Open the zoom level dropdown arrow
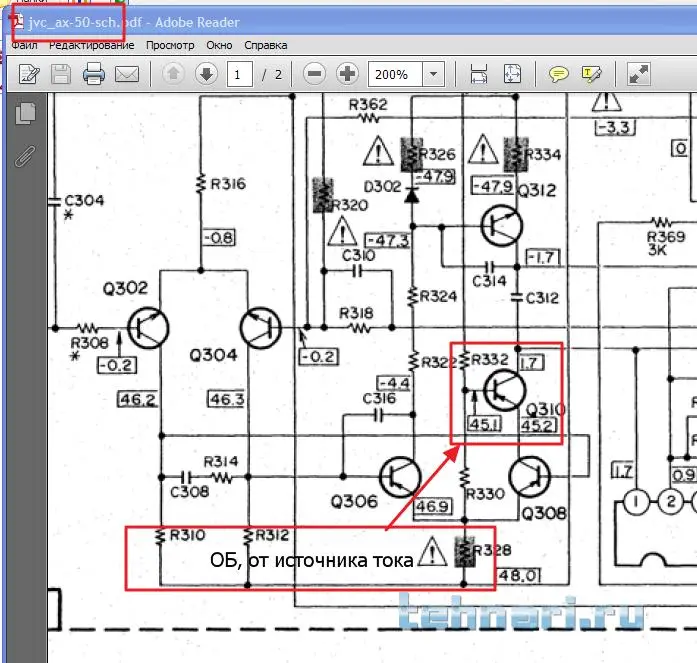 pos(433,74)
